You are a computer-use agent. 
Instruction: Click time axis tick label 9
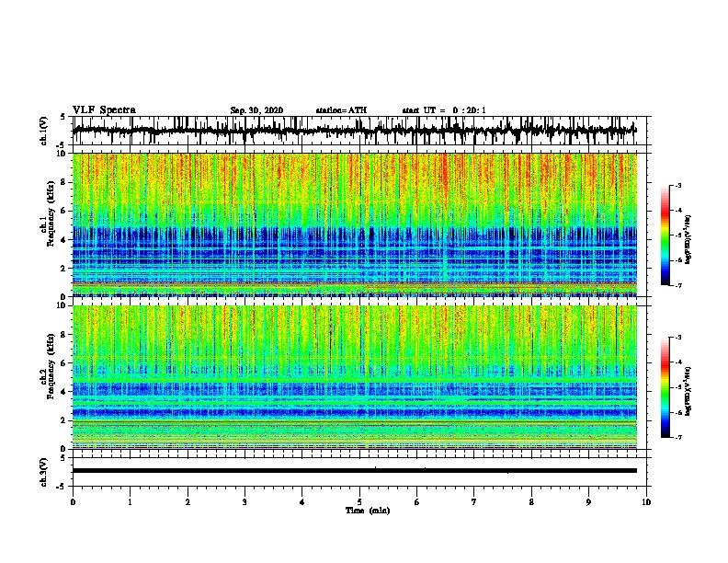point(588,502)
